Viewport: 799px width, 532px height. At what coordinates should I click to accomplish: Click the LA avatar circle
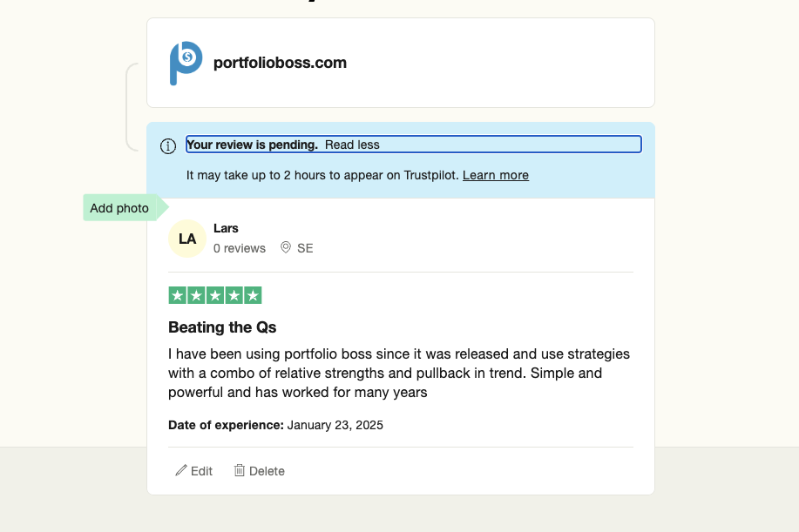(187, 239)
